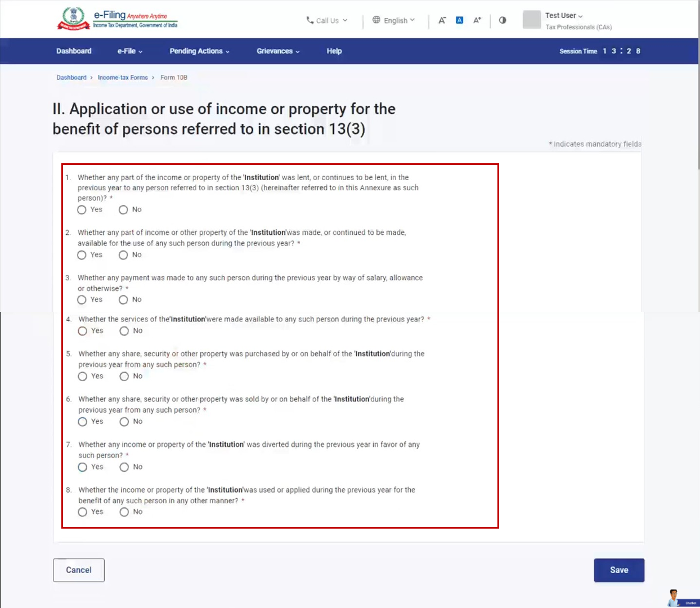
Task: Open the Grievances menu
Action: 278,51
